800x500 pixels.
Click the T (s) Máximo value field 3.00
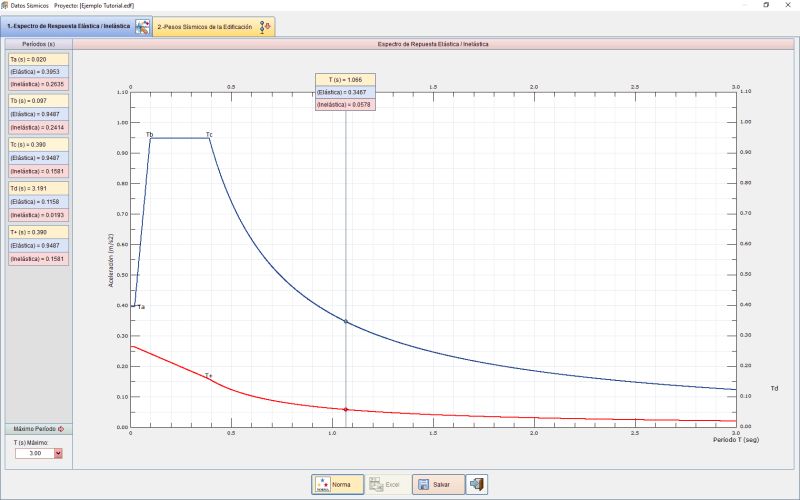[35, 453]
